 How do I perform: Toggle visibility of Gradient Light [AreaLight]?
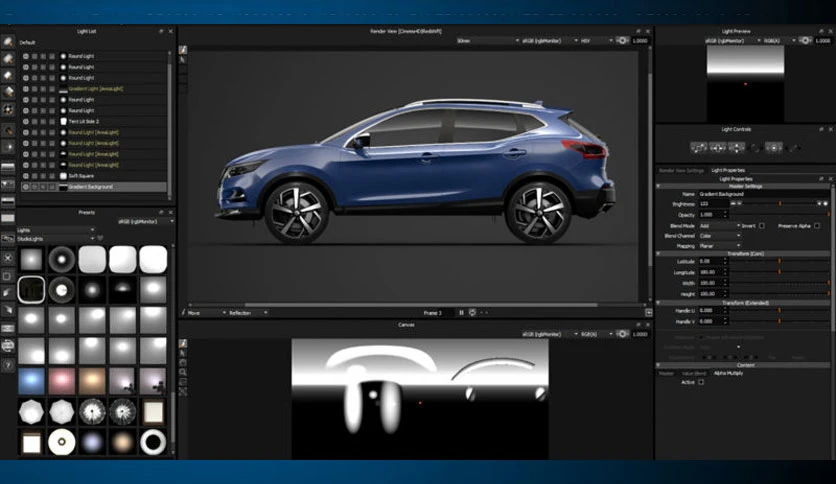coord(25,89)
